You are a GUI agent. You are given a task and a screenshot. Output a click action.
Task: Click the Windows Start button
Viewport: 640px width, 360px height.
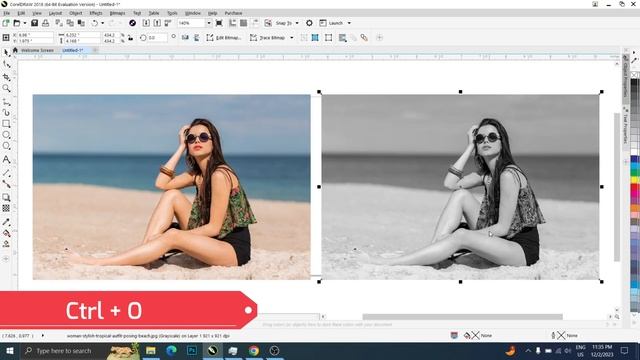click(9, 351)
